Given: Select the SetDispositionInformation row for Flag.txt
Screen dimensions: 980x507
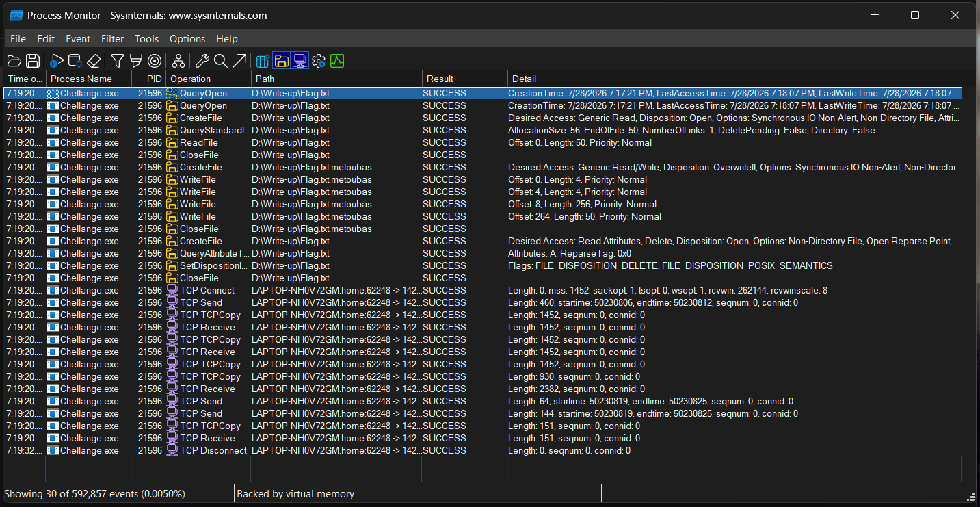Looking at the screenshot, I should [483, 265].
